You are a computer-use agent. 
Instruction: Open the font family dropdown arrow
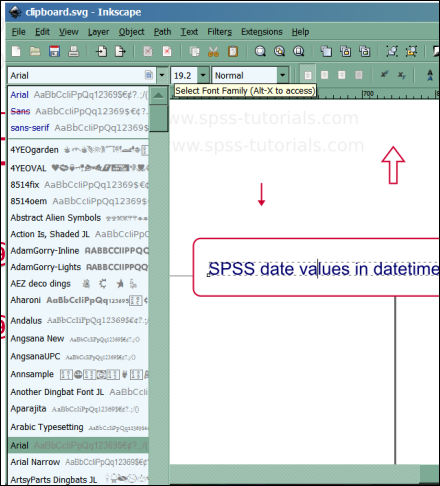(162, 75)
